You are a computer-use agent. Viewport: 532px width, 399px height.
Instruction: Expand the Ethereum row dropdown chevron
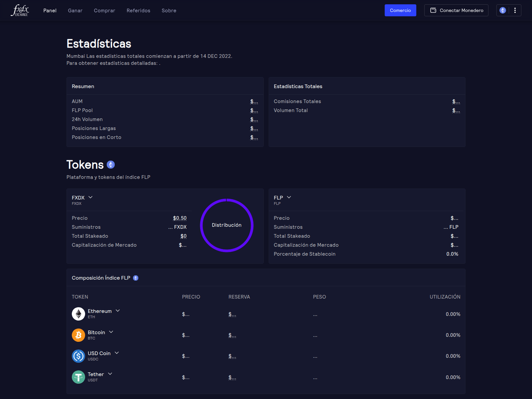[x=118, y=311]
